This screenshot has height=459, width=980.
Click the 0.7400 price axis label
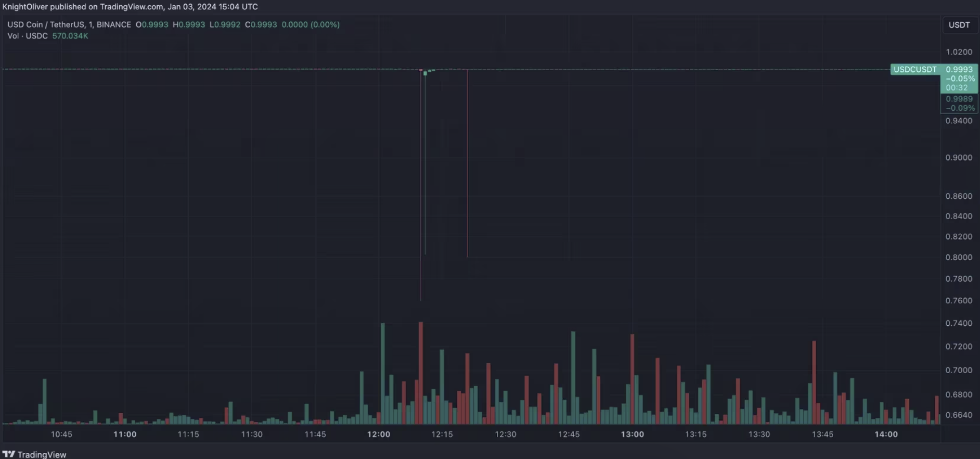click(959, 323)
